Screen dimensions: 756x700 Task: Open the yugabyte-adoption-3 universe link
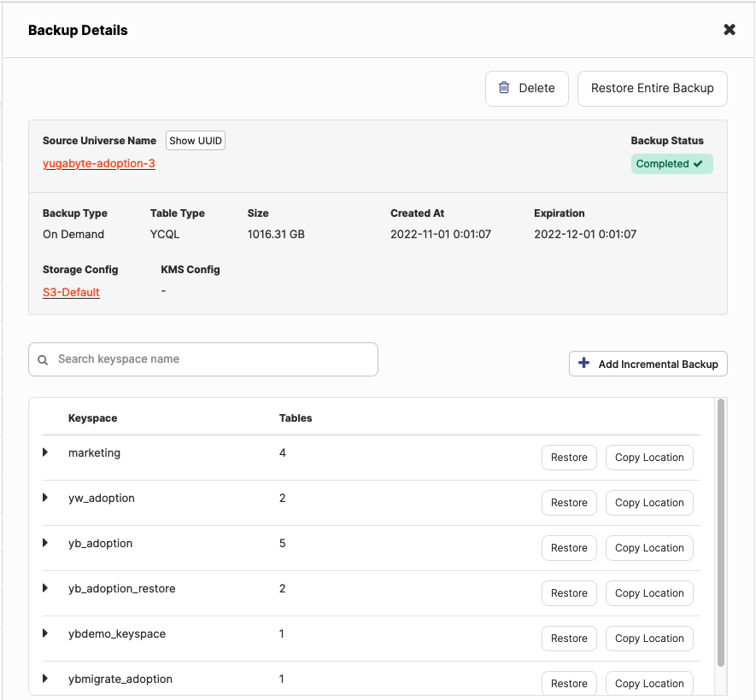[x=99, y=163]
